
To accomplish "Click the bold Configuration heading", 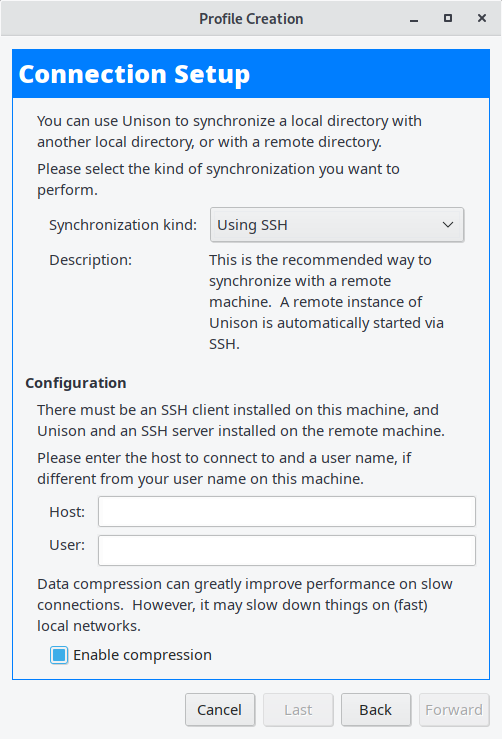I will [x=76, y=383].
